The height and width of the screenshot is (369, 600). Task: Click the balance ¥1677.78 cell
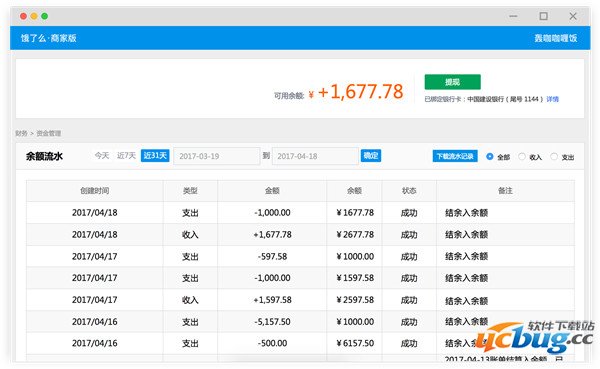pos(355,212)
